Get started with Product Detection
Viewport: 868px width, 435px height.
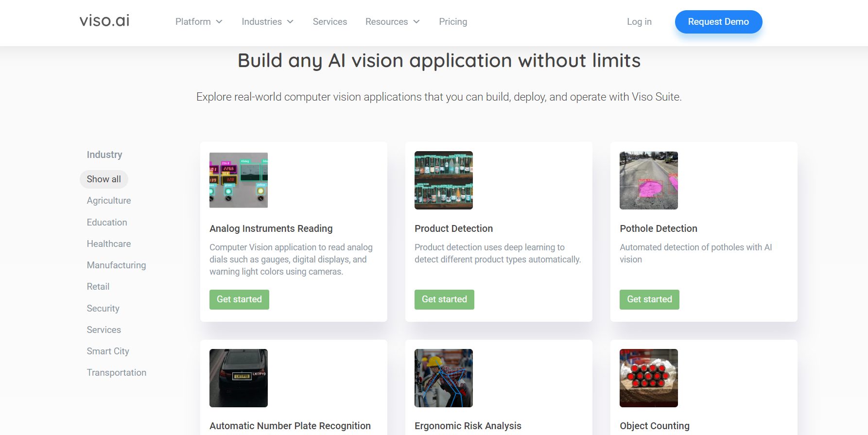444,299
